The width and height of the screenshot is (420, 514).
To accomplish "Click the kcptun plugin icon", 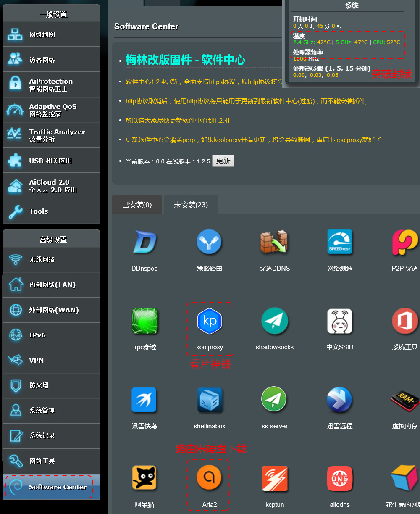I will (274, 479).
